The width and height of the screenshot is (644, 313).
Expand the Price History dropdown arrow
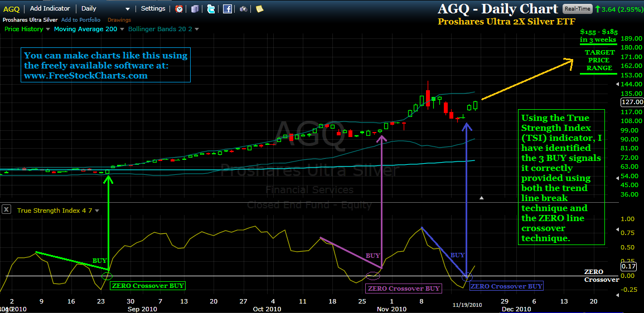pyautogui.click(x=47, y=29)
